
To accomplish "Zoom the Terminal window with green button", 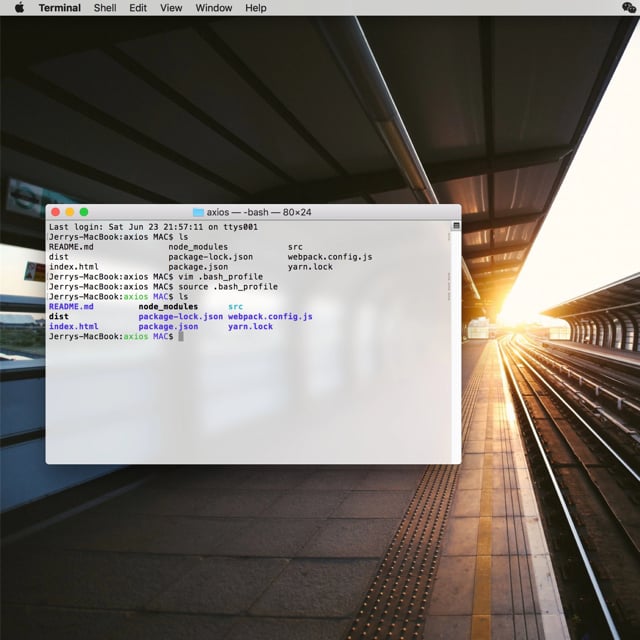I will pyautogui.click(x=84, y=212).
